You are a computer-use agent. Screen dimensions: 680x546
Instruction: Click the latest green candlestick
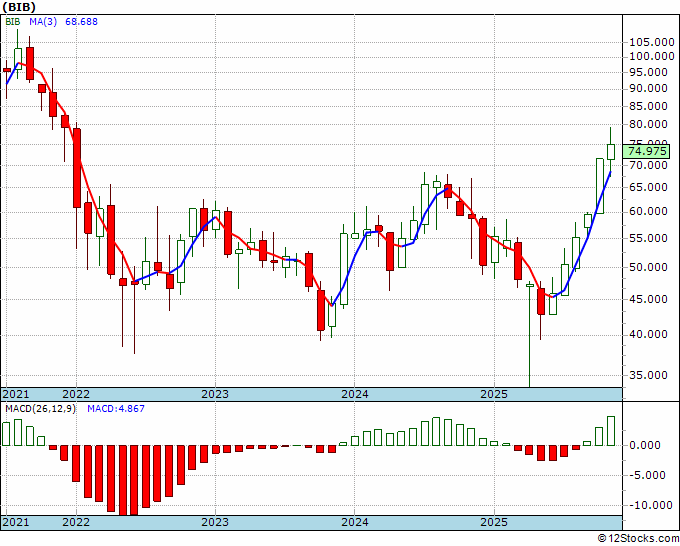point(611,152)
